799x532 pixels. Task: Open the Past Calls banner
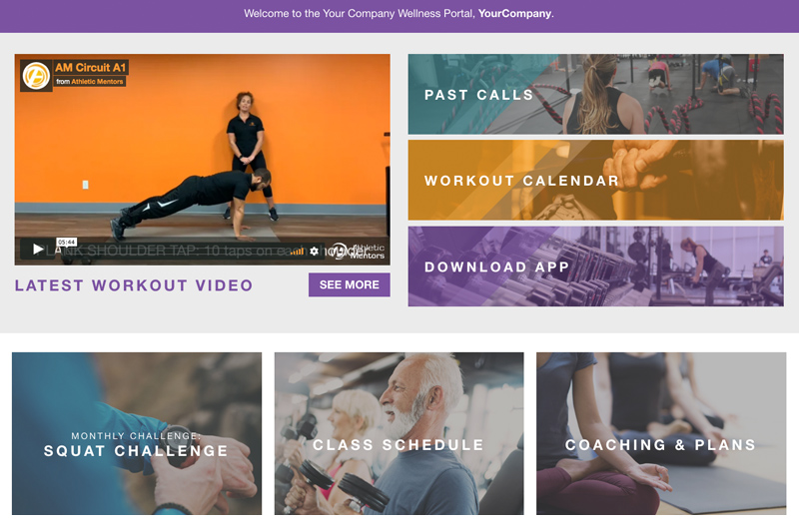pyautogui.click(x=595, y=94)
